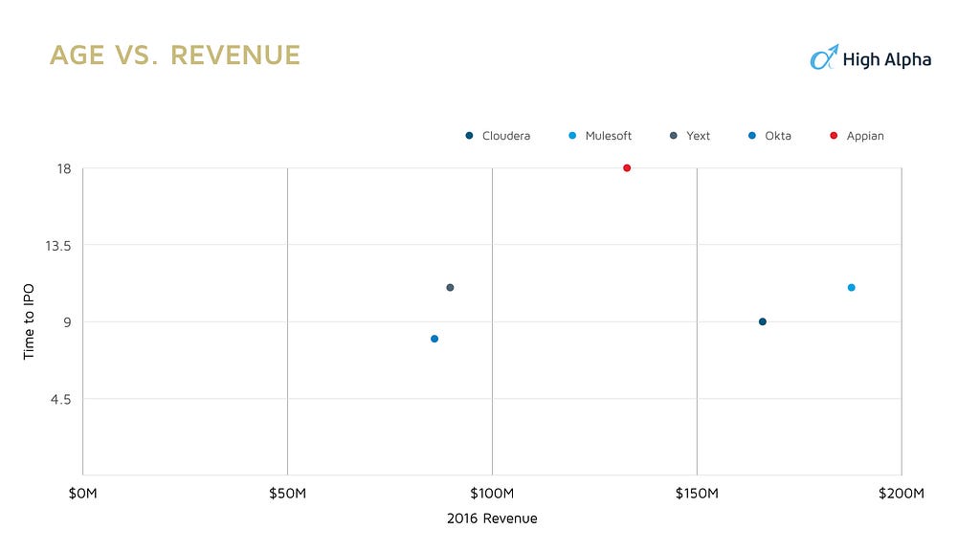Select the red Appian data point
The width and height of the screenshot is (980, 551).
click(x=627, y=168)
